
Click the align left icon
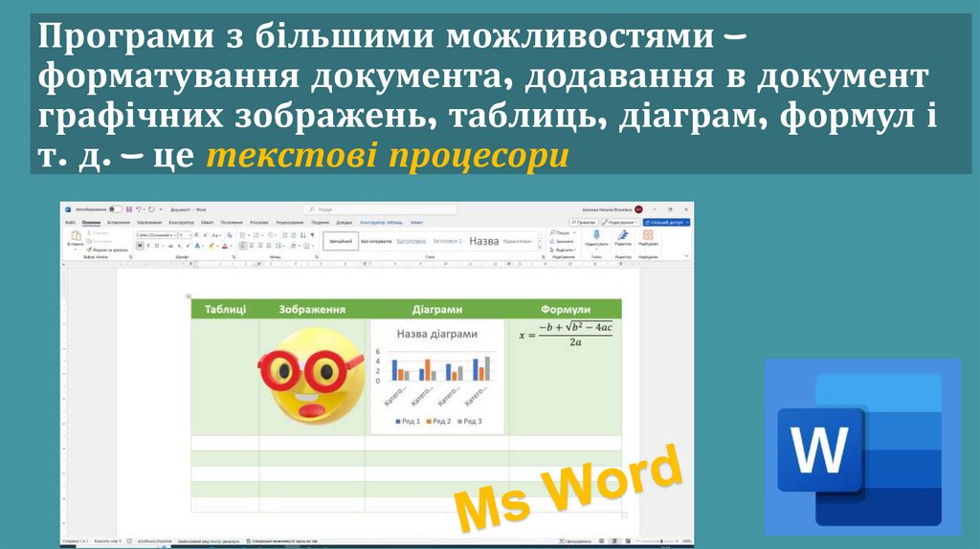[x=243, y=246]
